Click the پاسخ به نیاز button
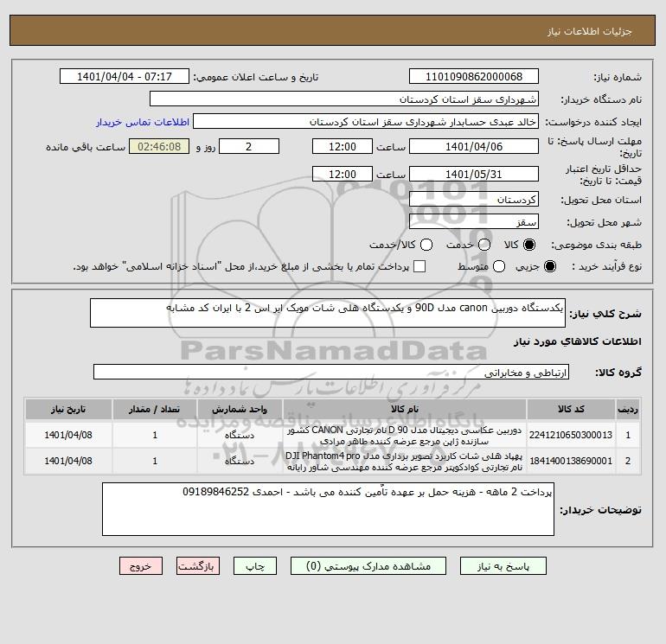This screenshot has width=666, height=644. 503,566
